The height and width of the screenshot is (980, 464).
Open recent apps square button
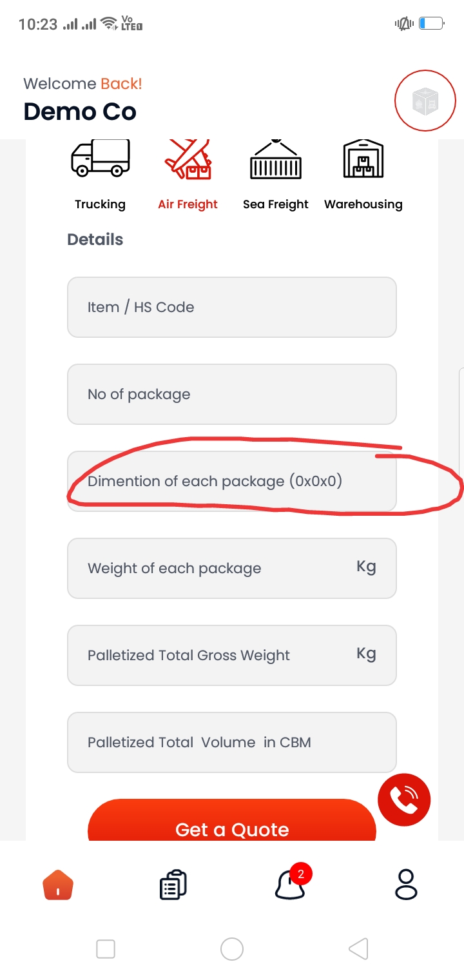point(106,948)
